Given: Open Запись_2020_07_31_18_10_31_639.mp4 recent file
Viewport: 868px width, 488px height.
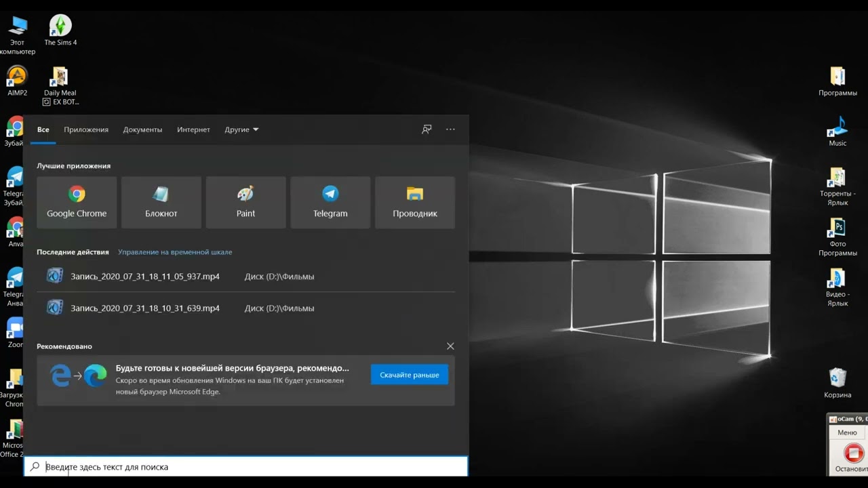Looking at the screenshot, I should 245,308.
